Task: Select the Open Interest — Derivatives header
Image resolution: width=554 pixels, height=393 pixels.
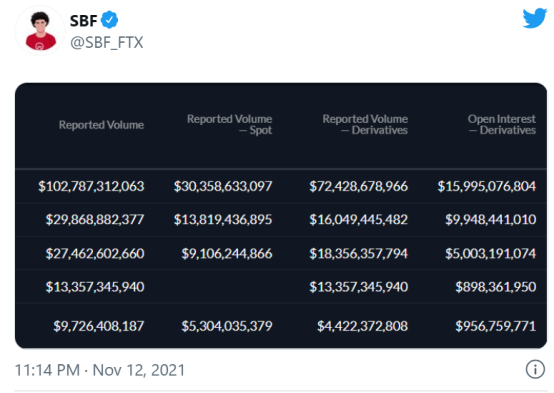Action: click(x=502, y=124)
